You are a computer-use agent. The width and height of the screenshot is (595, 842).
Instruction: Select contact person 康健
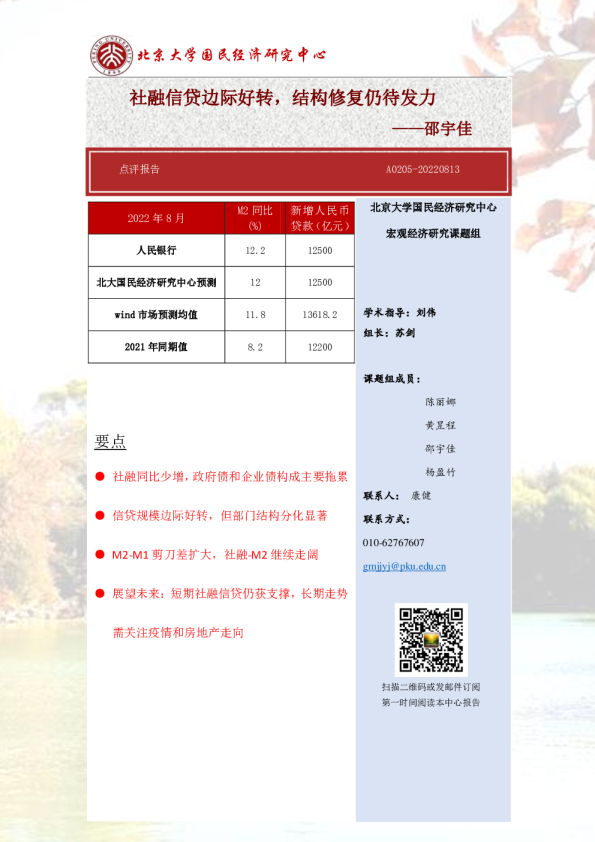click(x=421, y=496)
